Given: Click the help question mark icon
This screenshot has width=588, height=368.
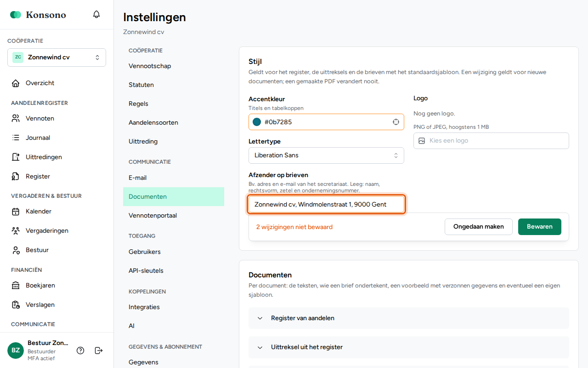Looking at the screenshot, I should click(80, 351).
